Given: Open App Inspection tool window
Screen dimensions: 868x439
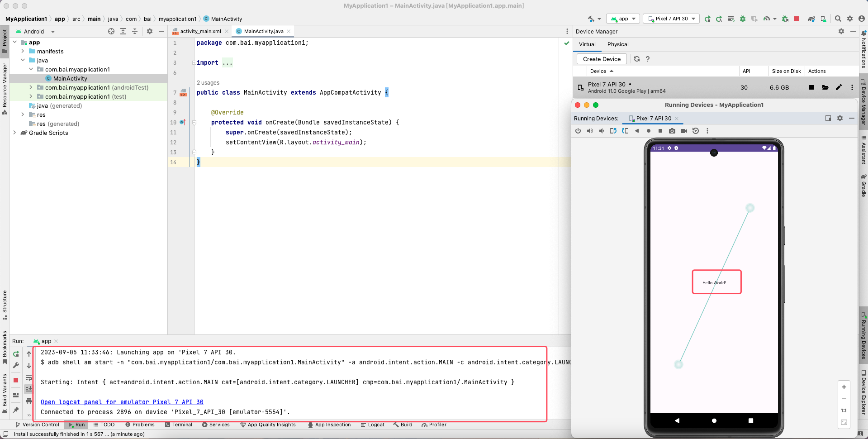Looking at the screenshot, I should tap(329, 425).
